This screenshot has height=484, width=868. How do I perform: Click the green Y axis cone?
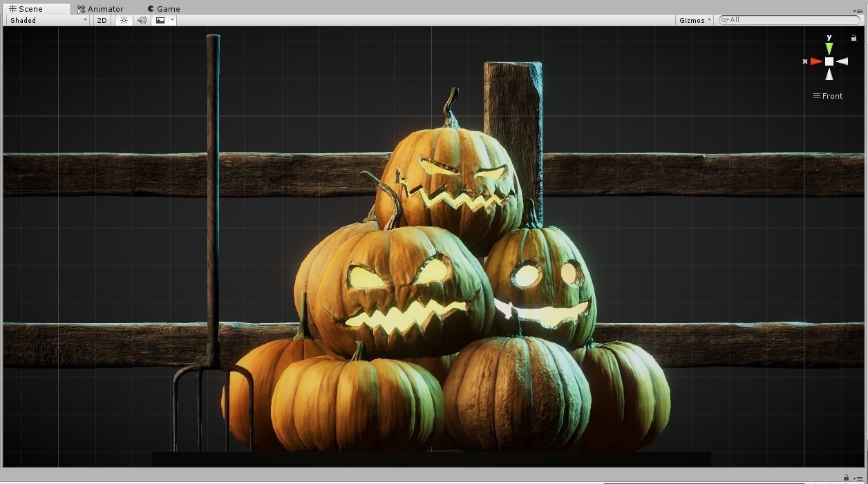point(829,48)
